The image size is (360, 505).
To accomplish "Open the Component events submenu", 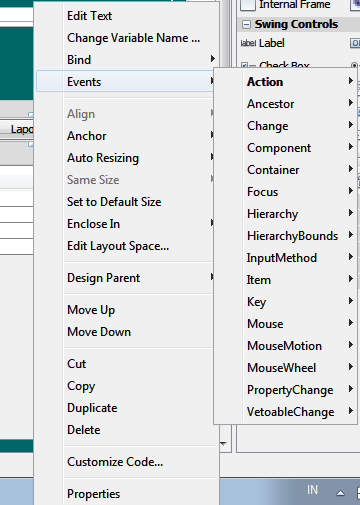I will click(285, 148).
